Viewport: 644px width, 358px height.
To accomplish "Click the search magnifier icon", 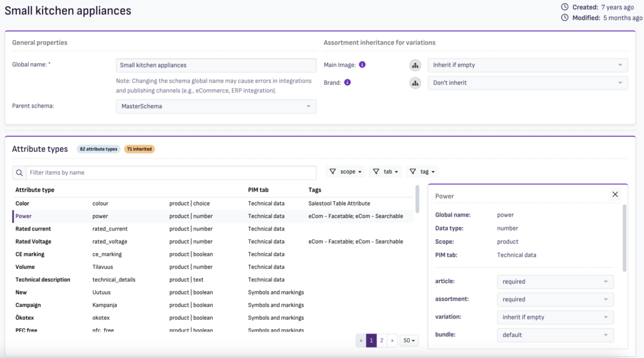I will point(19,172).
